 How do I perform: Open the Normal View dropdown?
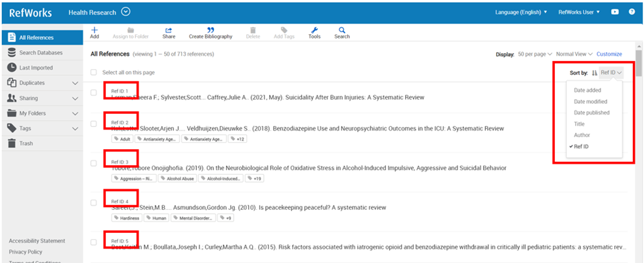point(574,54)
